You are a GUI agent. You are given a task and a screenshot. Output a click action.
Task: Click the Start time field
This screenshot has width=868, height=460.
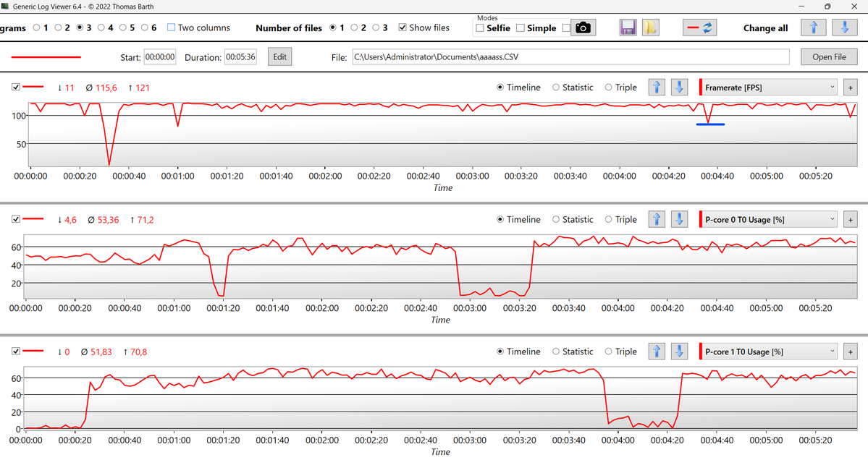(160, 57)
